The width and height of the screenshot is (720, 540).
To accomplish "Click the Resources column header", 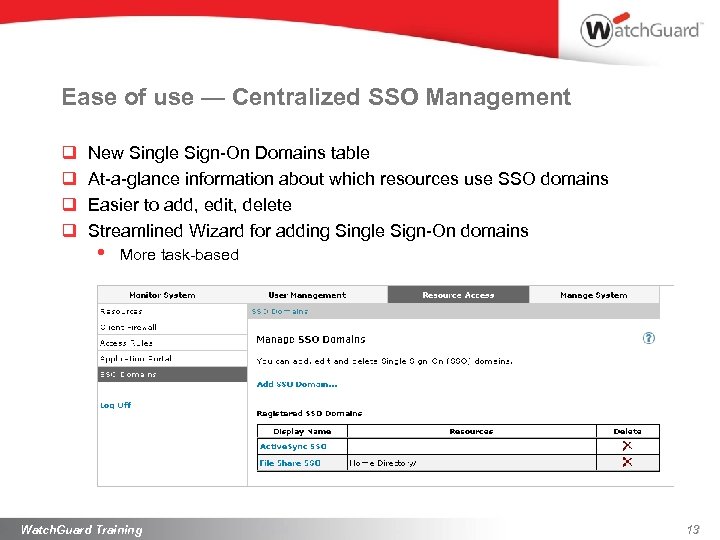I will [472, 431].
